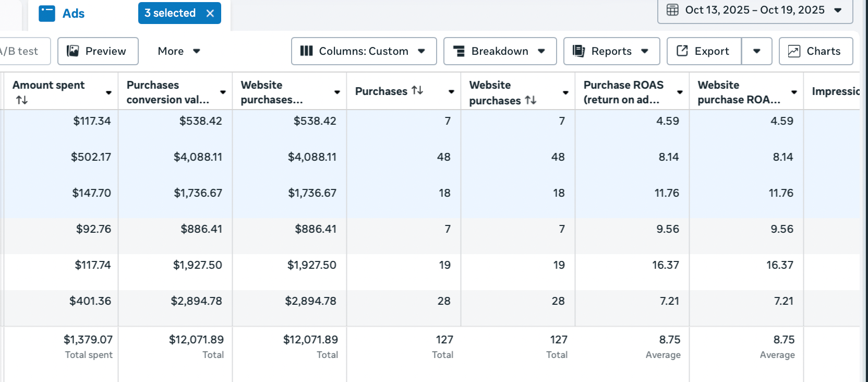
Task: Click the Website purchases sort icon
Action: [x=531, y=100]
